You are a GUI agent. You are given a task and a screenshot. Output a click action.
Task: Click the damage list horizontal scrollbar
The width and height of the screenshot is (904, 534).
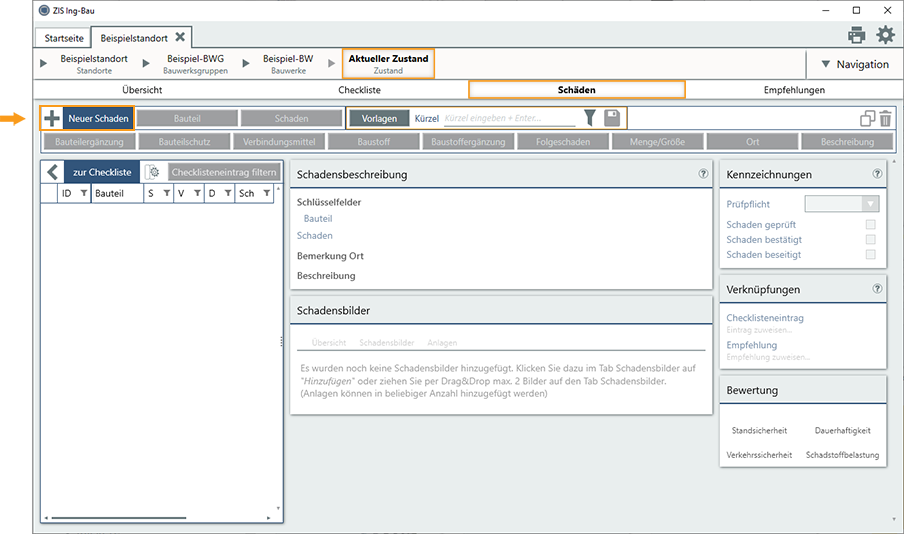pos(119,518)
